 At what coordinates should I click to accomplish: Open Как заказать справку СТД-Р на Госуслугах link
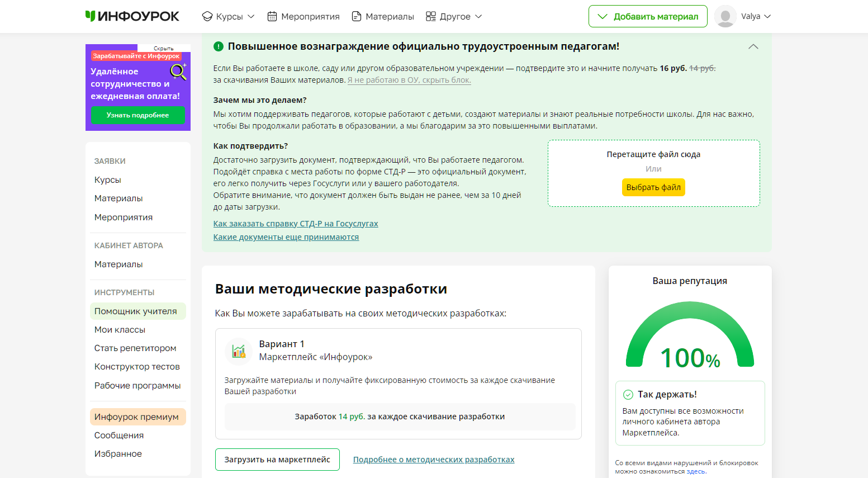(x=296, y=224)
